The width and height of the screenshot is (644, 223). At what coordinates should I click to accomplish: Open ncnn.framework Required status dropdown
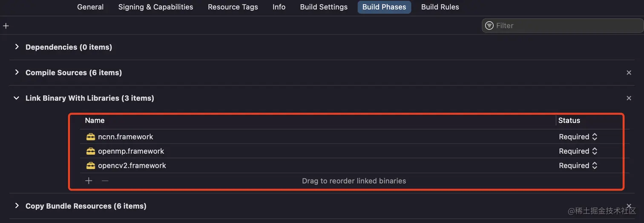(578, 137)
